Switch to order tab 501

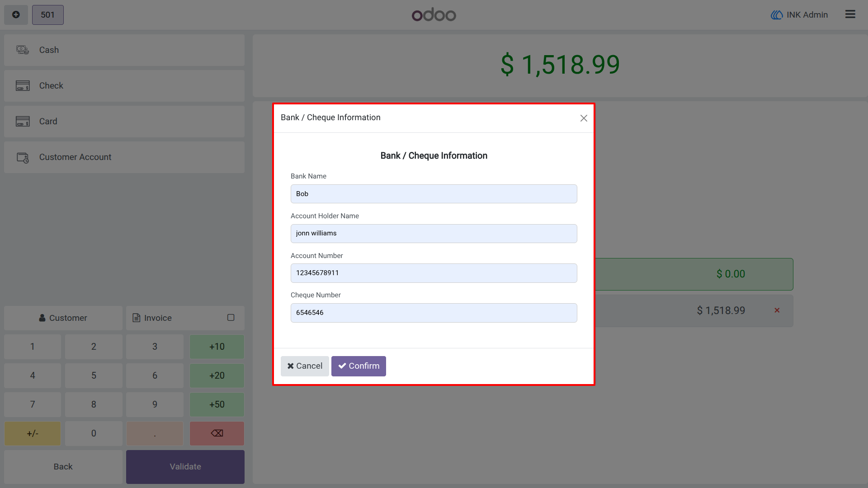[x=48, y=15]
